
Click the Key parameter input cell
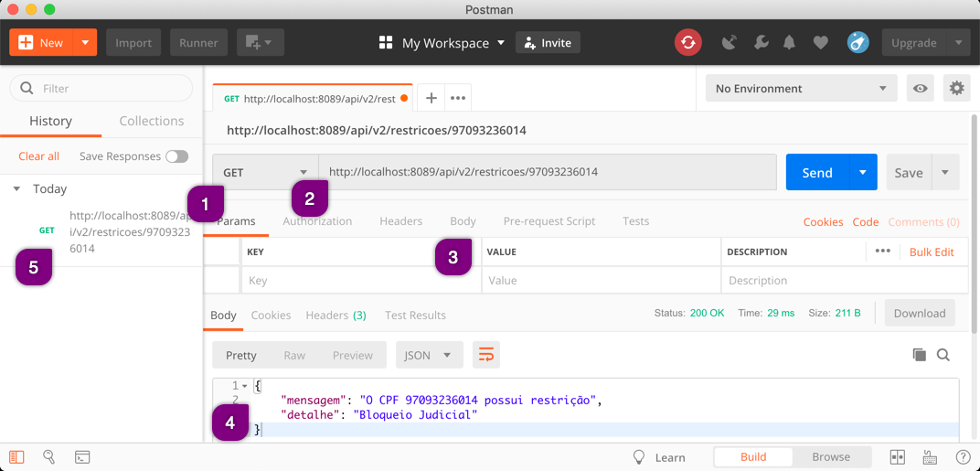(x=361, y=280)
